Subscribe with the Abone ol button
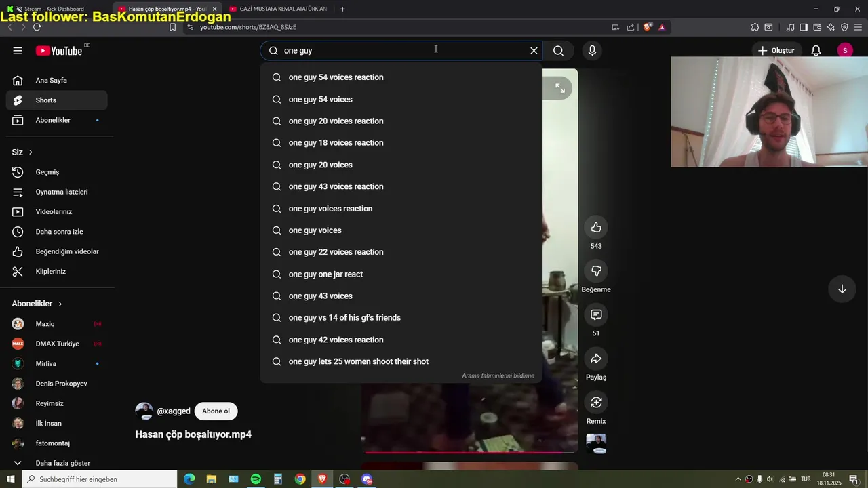 (x=216, y=411)
